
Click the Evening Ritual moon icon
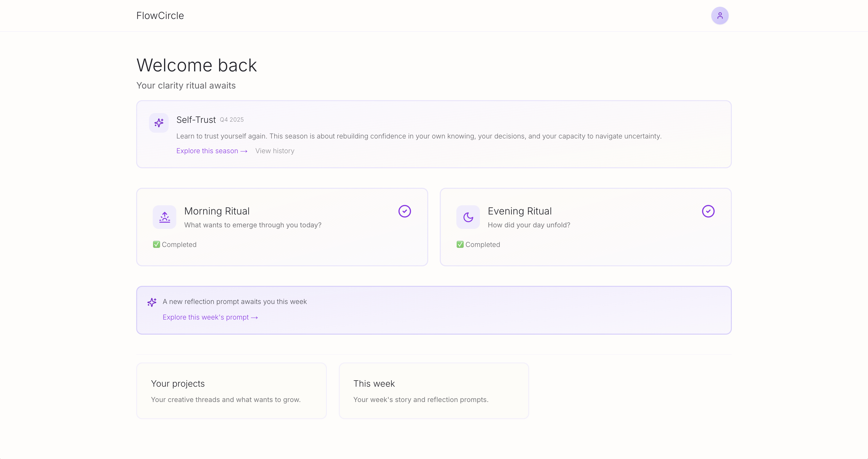click(x=468, y=217)
